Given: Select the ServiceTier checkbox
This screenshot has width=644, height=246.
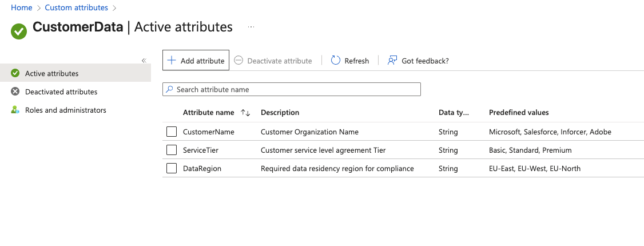Looking at the screenshot, I should [x=172, y=150].
